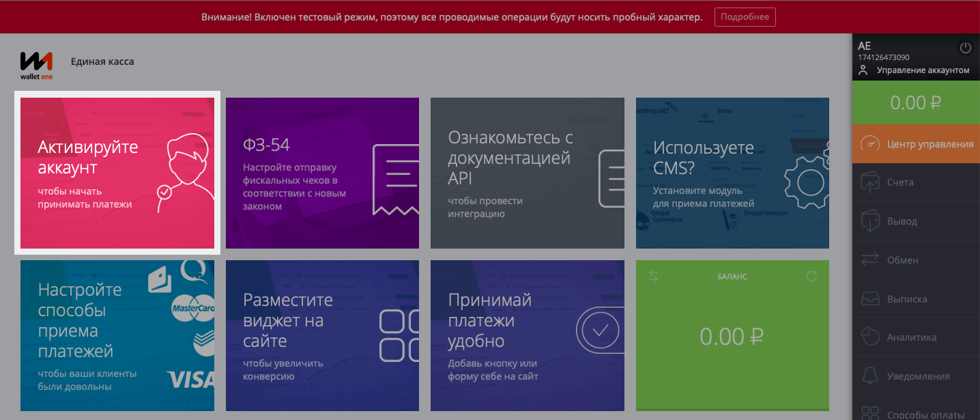Click the power logout icon
This screenshot has width=980, height=420.
pyautogui.click(x=965, y=48)
